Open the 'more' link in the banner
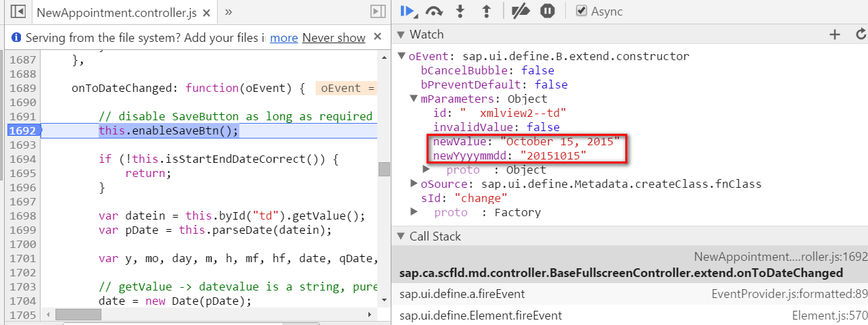 pyautogui.click(x=284, y=38)
